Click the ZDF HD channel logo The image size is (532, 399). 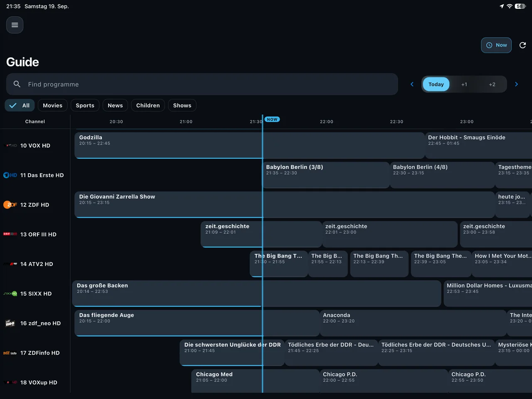tap(10, 204)
